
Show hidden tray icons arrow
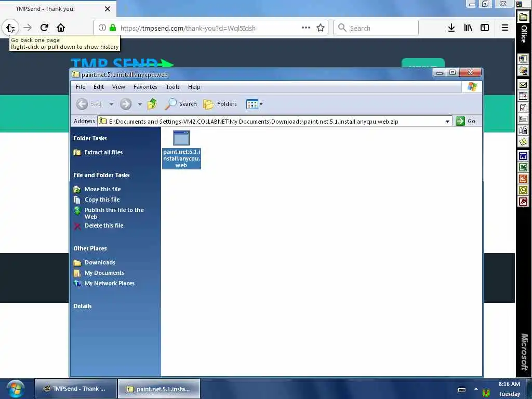[476, 389]
